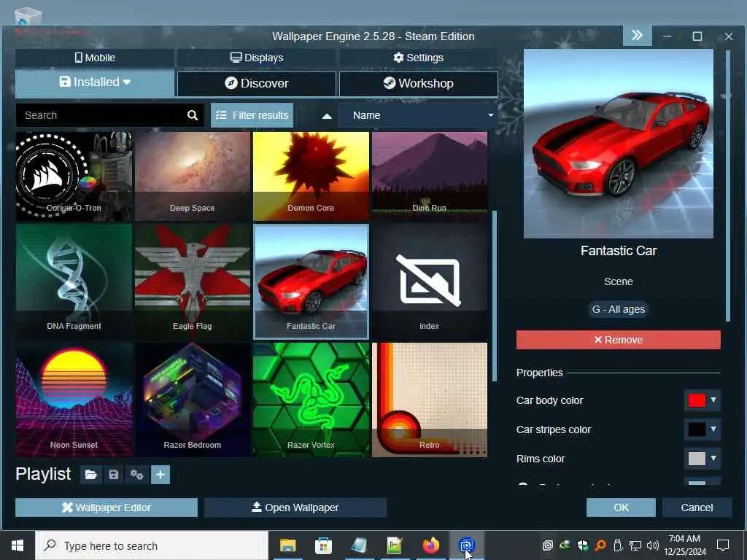
Task: Click Wallpaper Engine taskbar icon
Action: pyautogui.click(x=466, y=545)
